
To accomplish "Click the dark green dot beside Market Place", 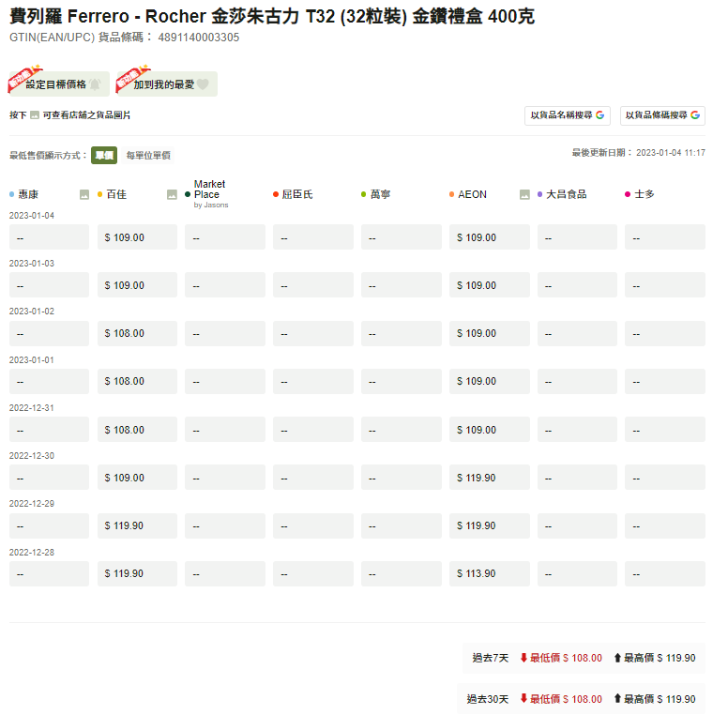I will click(x=188, y=194).
